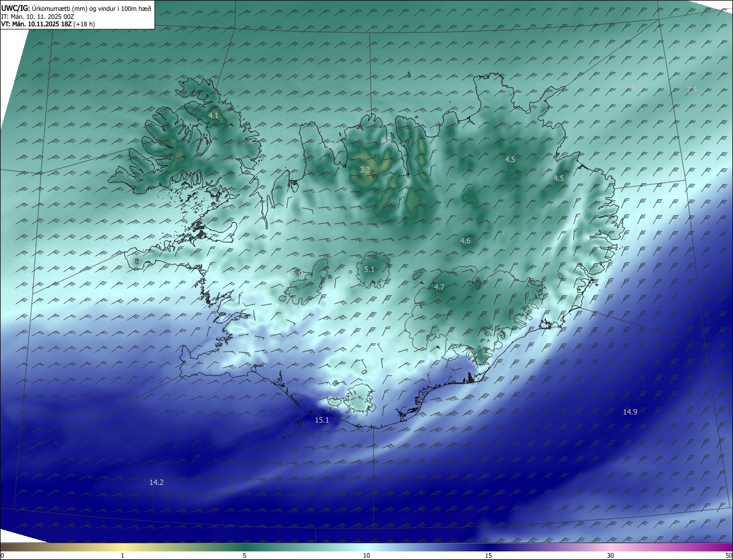Viewport: 733px width, 560px height.
Task: Click the 4.1 value label on the Westfjords
Action: [x=214, y=116]
